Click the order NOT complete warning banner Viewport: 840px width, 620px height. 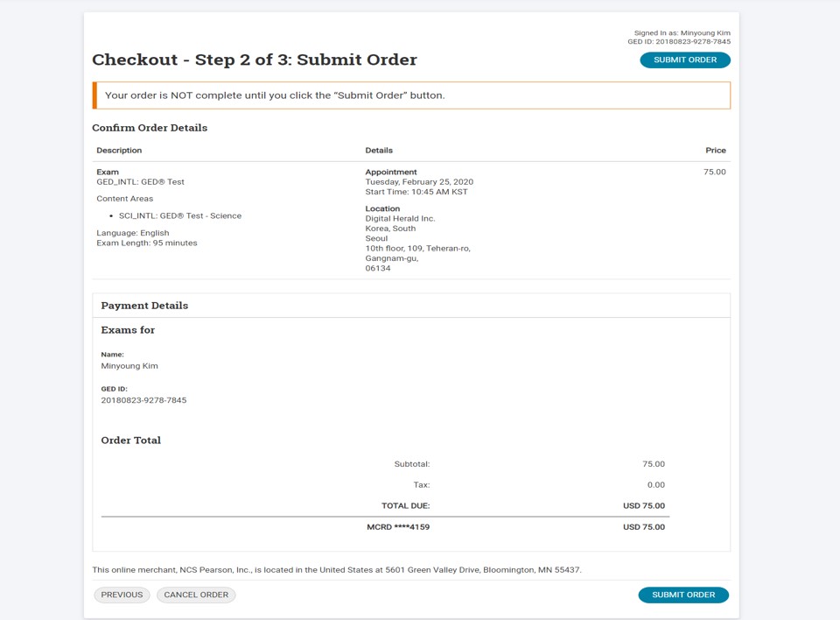pos(411,95)
